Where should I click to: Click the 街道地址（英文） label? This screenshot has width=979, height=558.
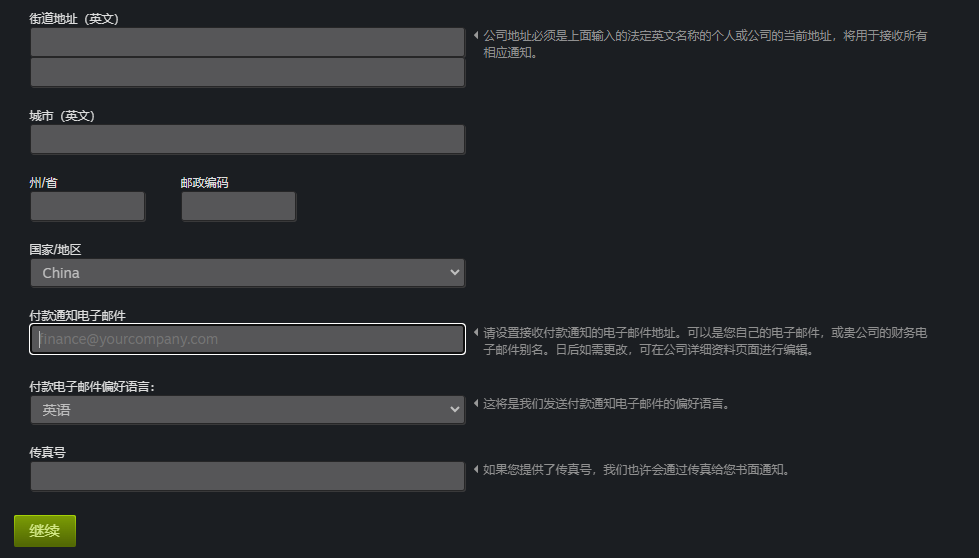coord(74,19)
